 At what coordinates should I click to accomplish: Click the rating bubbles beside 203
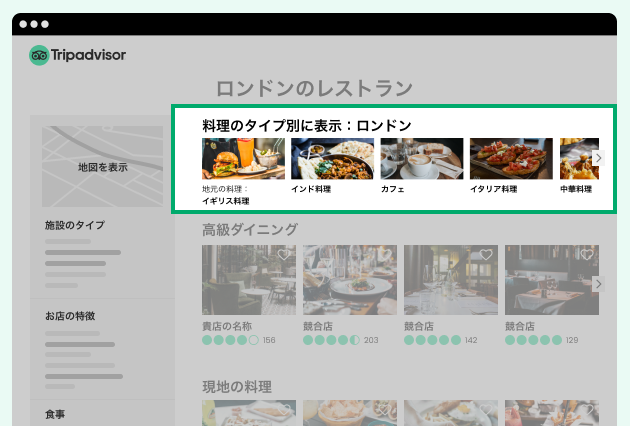click(331, 340)
